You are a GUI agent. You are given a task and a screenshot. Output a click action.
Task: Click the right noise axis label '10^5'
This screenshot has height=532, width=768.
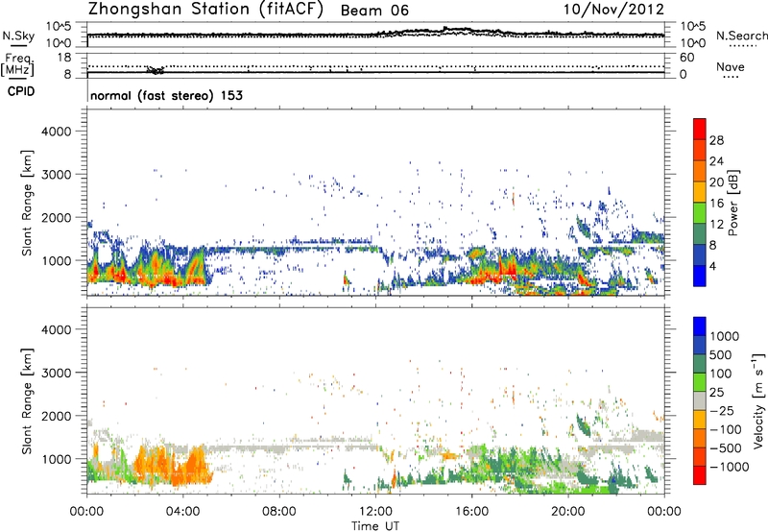[693, 27]
